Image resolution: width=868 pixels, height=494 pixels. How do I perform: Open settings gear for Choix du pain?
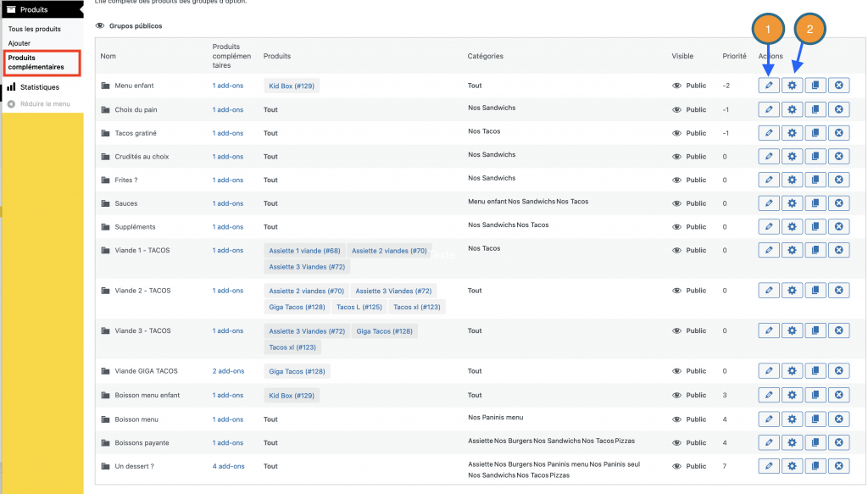click(793, 109)
